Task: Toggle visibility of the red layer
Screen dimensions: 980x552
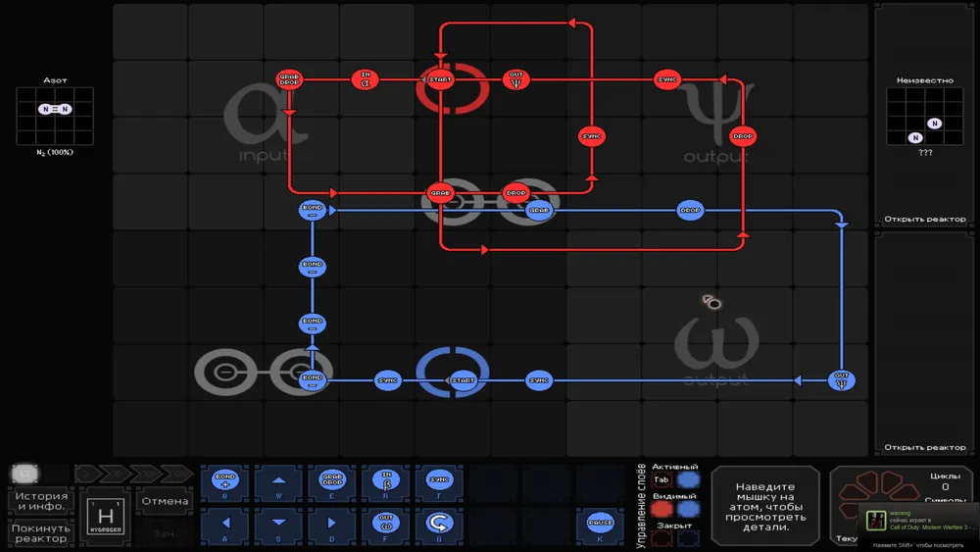Action: (661, 510)
